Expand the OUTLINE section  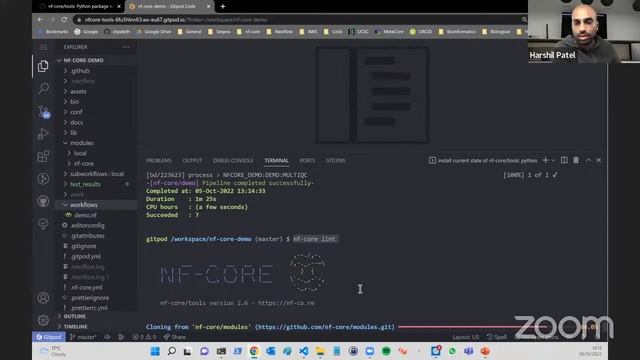click(x=96, y=316)
